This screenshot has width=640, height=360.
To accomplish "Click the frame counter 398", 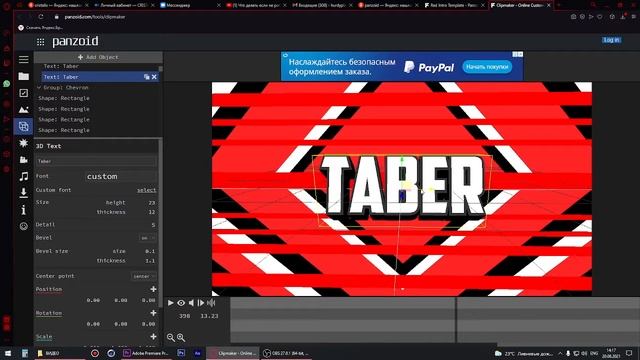I will (184, 316).
